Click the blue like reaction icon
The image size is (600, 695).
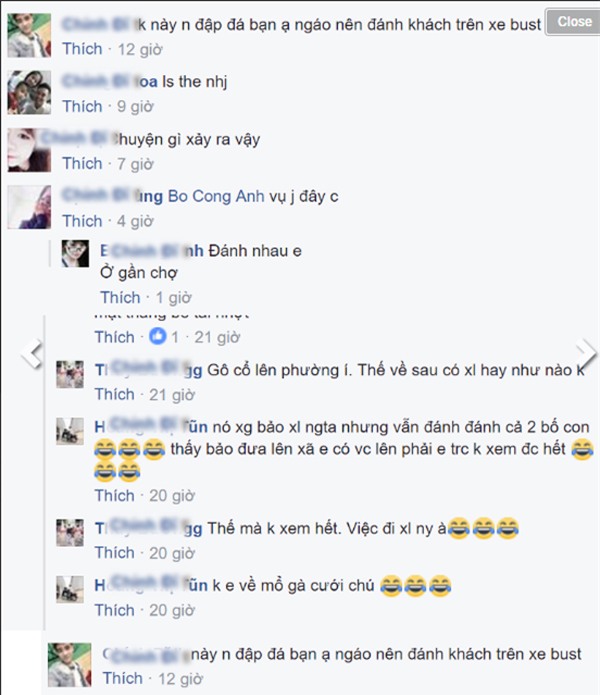[157, 336]
